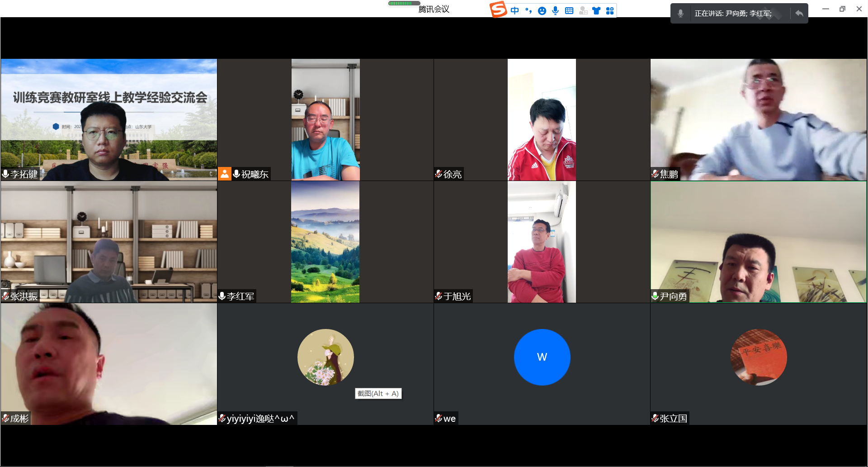Open the Sogou emoji panel

[x=542, y=11]
